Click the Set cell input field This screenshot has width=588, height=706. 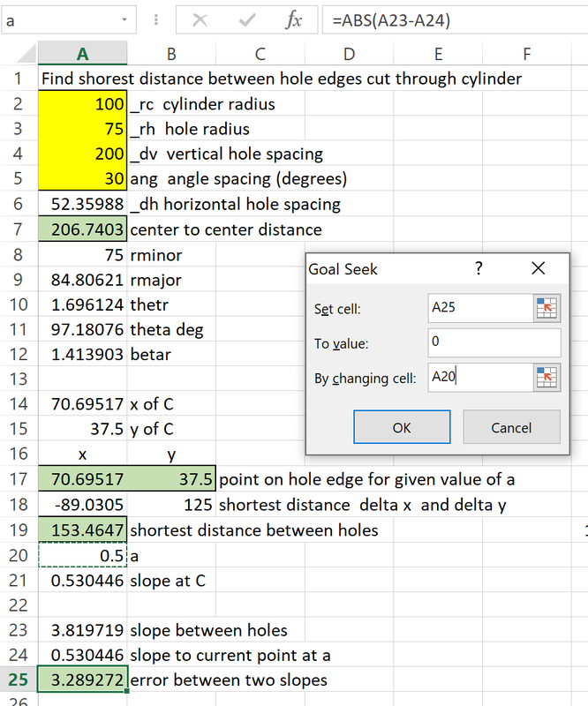tap(477, 308)
